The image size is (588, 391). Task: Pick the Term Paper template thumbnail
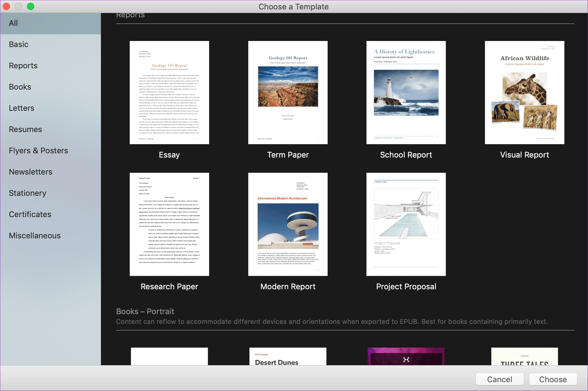(x=288, y=93)
